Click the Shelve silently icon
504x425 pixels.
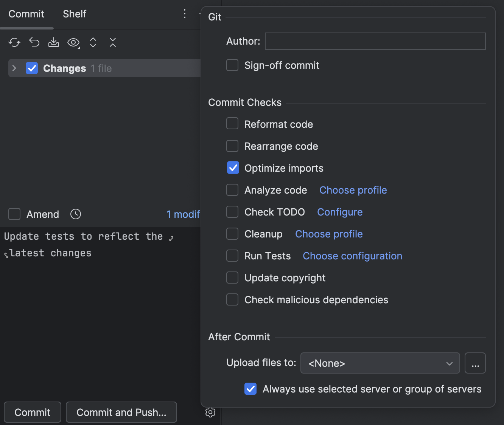click(54, 42)
